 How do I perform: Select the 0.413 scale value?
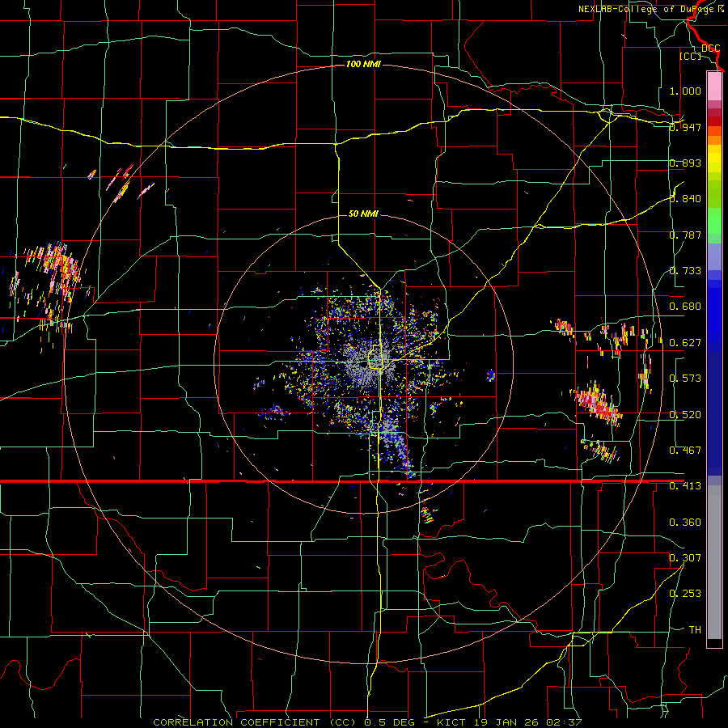pyautogui.click(x=685, y=486)
